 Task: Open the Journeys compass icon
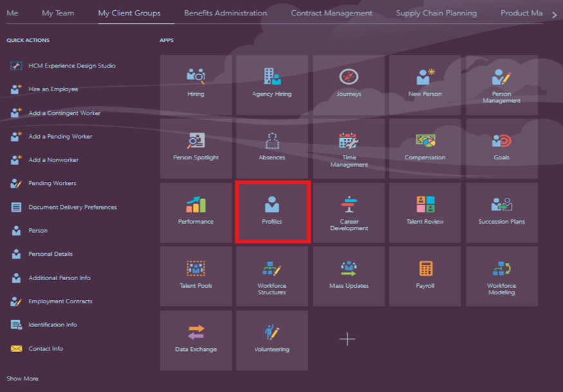[349, 77]
